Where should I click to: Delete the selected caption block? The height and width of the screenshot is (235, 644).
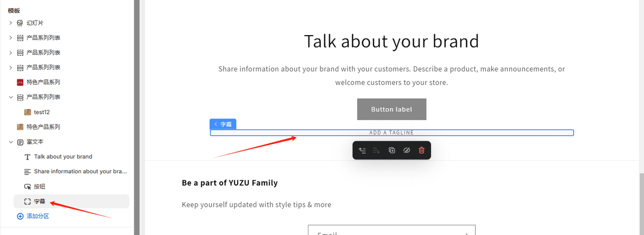click(x=422, y=150)
